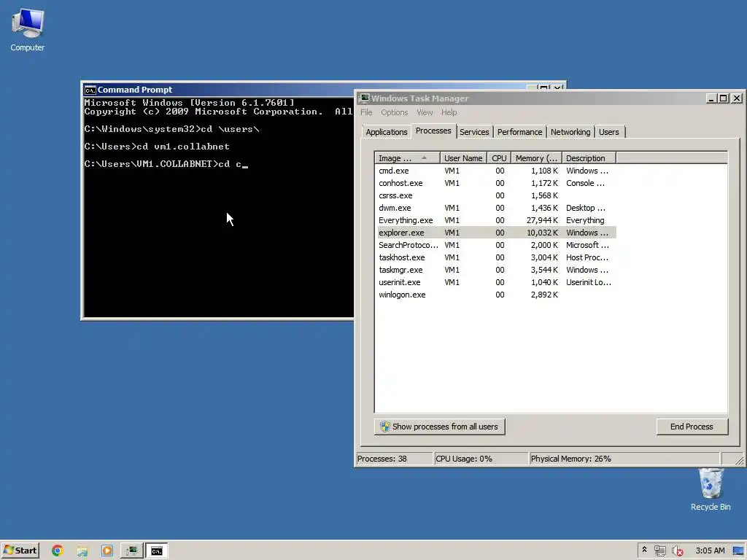The height and width of the screenshot is (560, 747).
Task: Open the media player taskbar icon
Action: click(x=107, y=551)
